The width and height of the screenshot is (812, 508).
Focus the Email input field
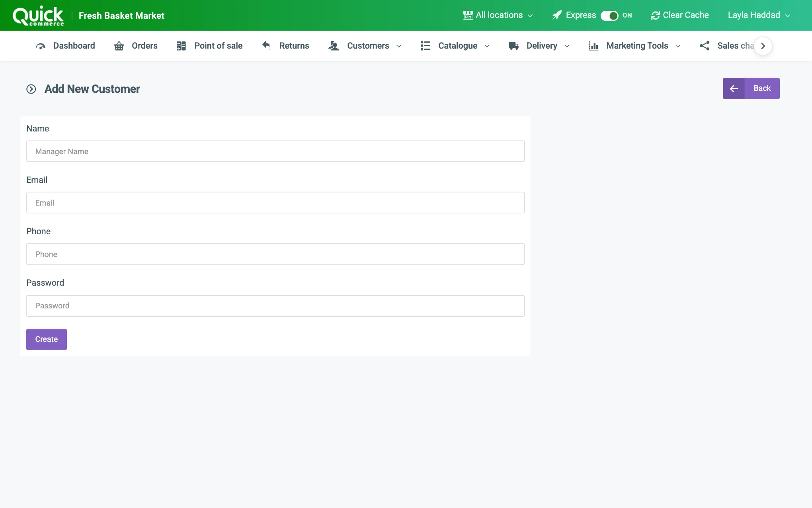point(275,203)
